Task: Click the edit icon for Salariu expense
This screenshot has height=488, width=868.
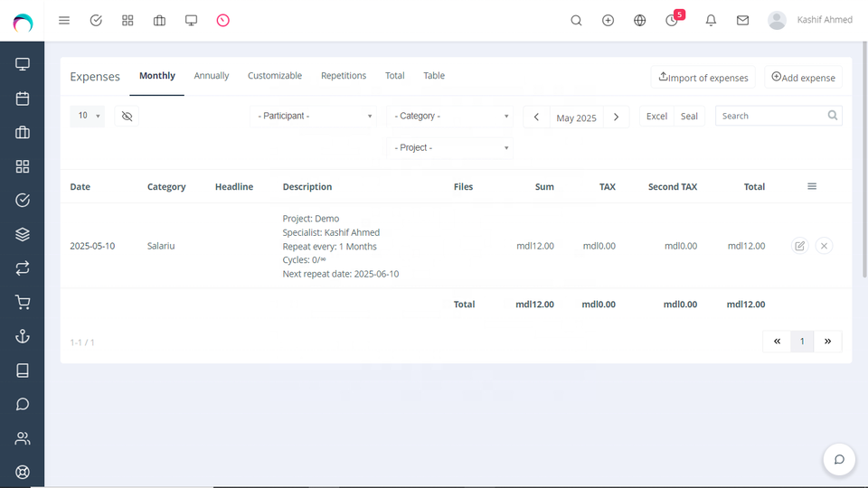Action: point(799,246)
